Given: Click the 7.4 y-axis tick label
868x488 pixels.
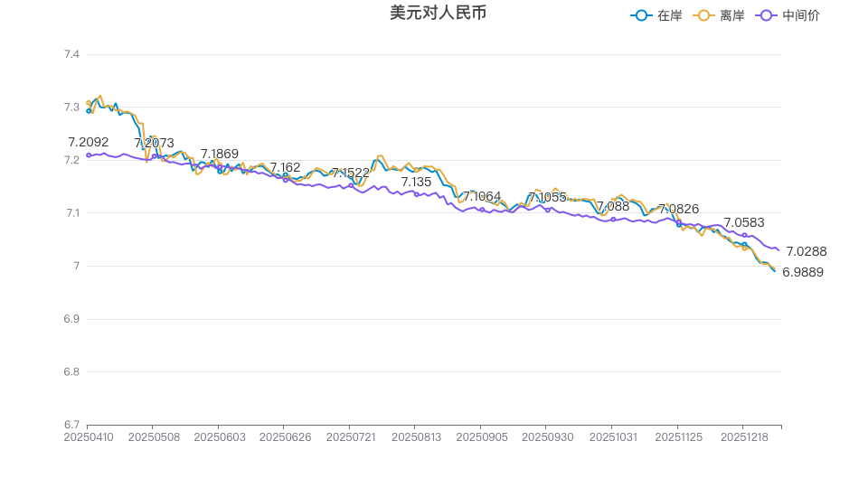Looking at the screenshot, I should click(71, 54).
